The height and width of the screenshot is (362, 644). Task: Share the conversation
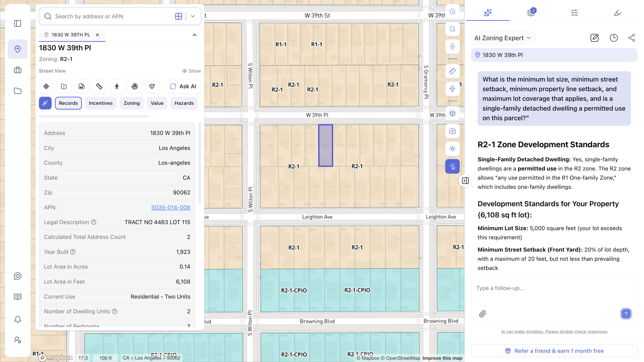coord(632,38)
